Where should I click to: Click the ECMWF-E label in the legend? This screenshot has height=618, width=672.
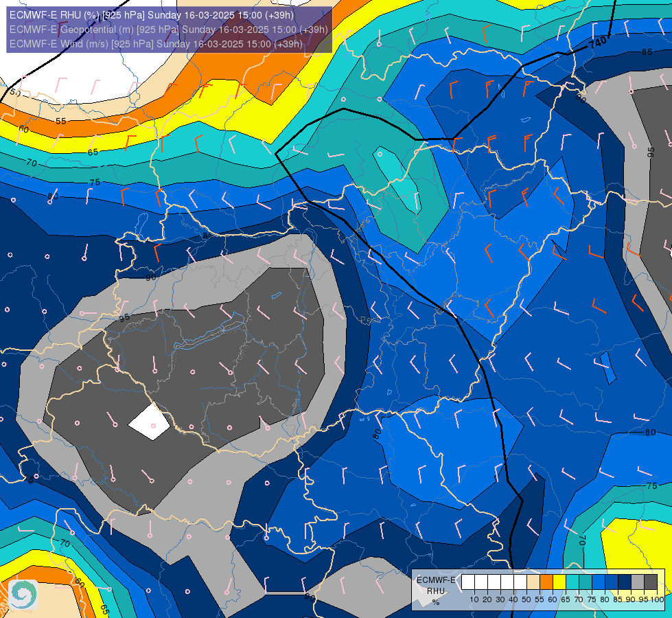[436, 580]
